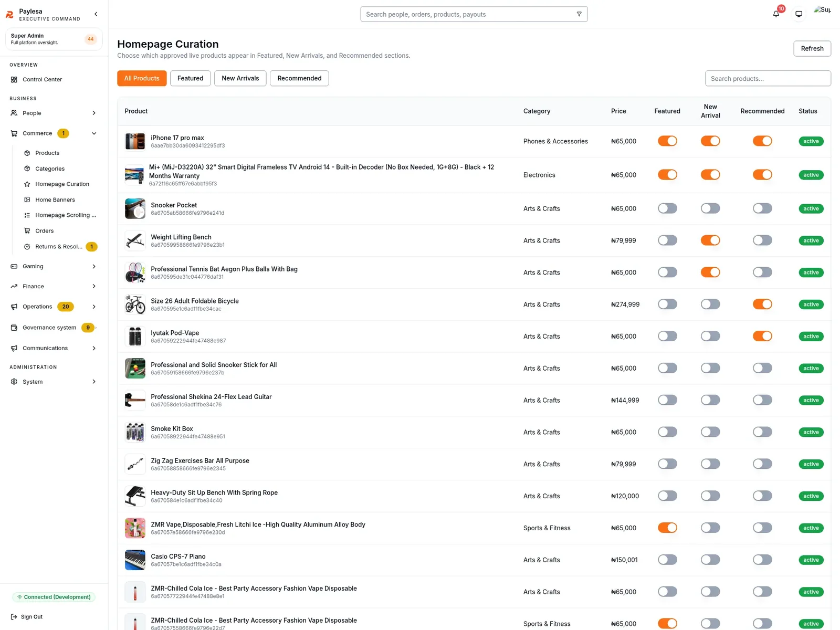Click the Homepage Scrolling list icon
The height and width of the screenshot is (630, 840).
click(x=27, y=215)
